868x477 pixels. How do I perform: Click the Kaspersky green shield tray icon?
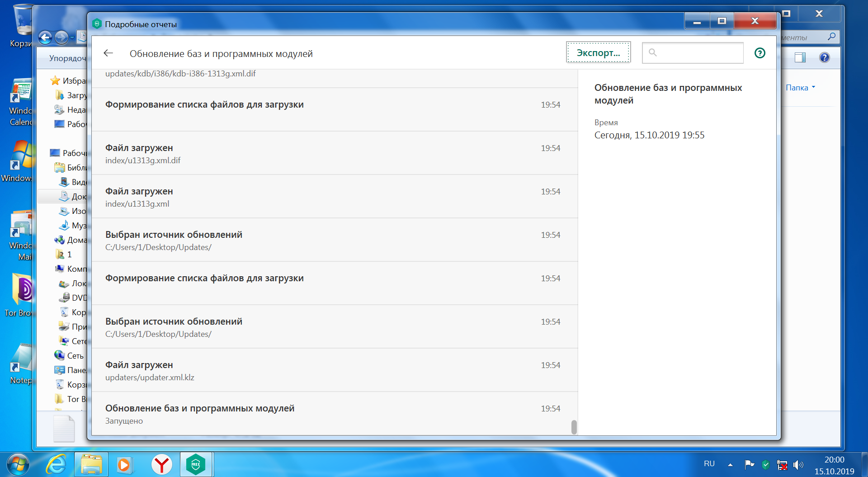pos(765,464)
